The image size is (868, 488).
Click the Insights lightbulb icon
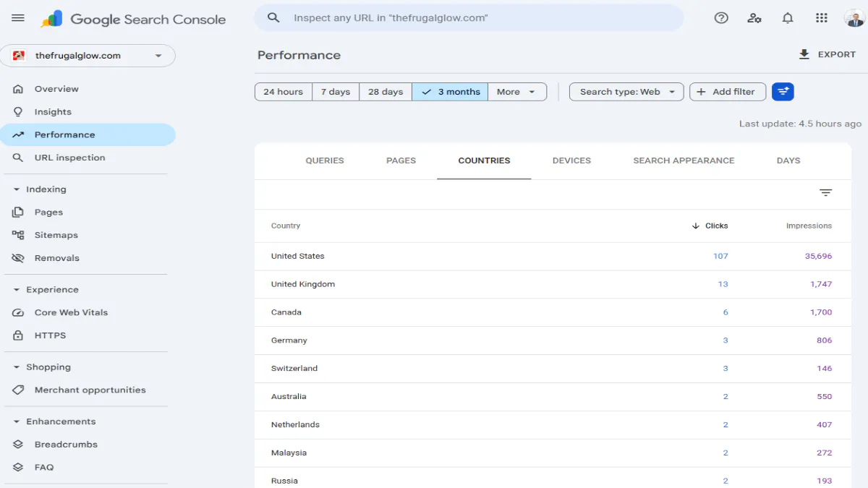[x=18, y=112]
